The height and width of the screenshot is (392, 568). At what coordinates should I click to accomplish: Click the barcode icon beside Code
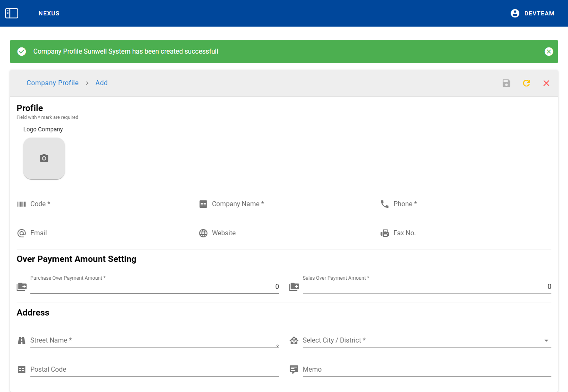tap(22, 204)
